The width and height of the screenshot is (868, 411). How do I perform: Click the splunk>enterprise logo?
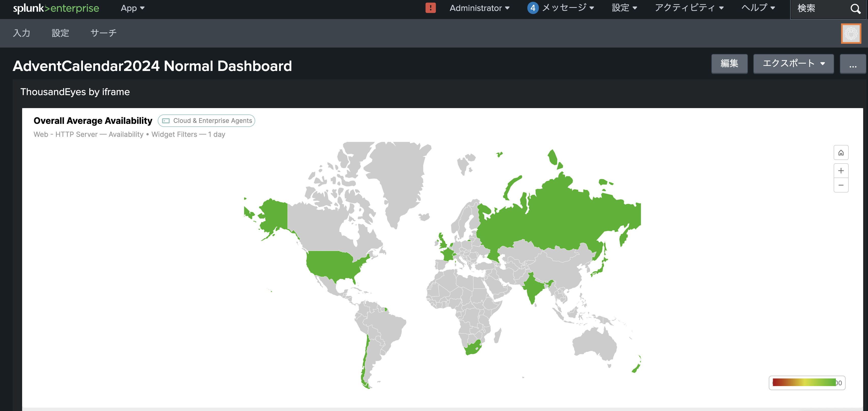pyautogui.click(x=56, y=8)
